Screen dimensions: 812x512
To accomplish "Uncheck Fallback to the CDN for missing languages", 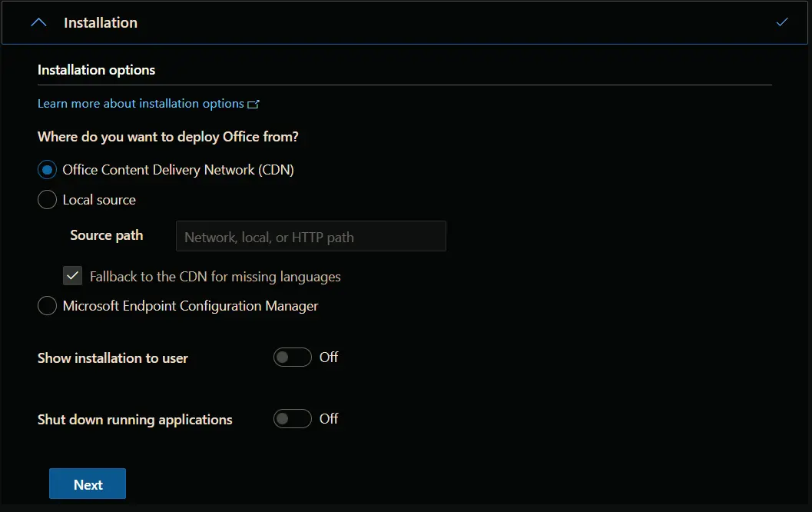I will coord(72,276).
